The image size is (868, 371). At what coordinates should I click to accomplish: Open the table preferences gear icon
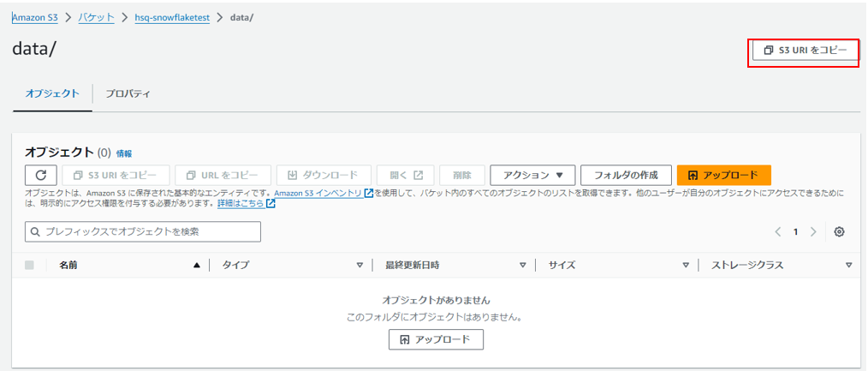[x=839, y=232]
